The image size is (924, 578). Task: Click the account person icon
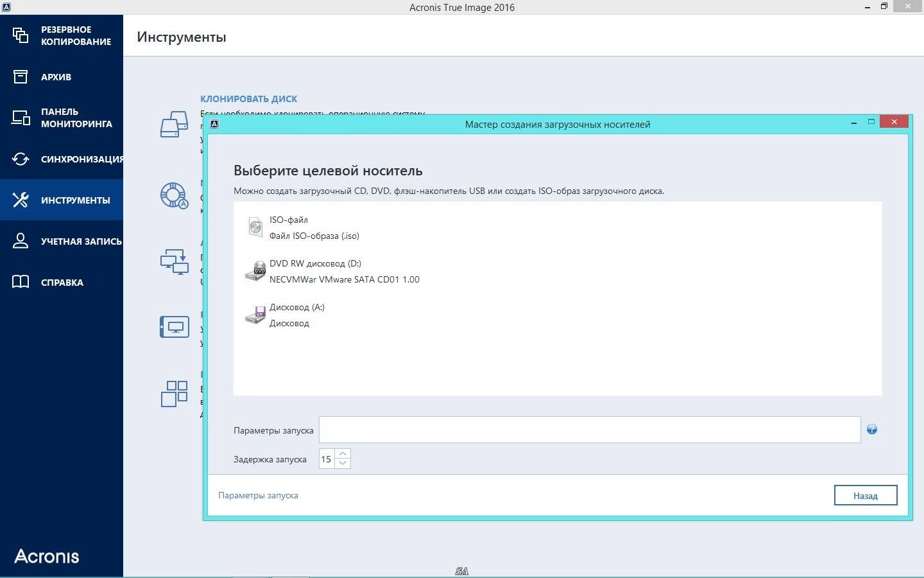[x=21, y=241]
